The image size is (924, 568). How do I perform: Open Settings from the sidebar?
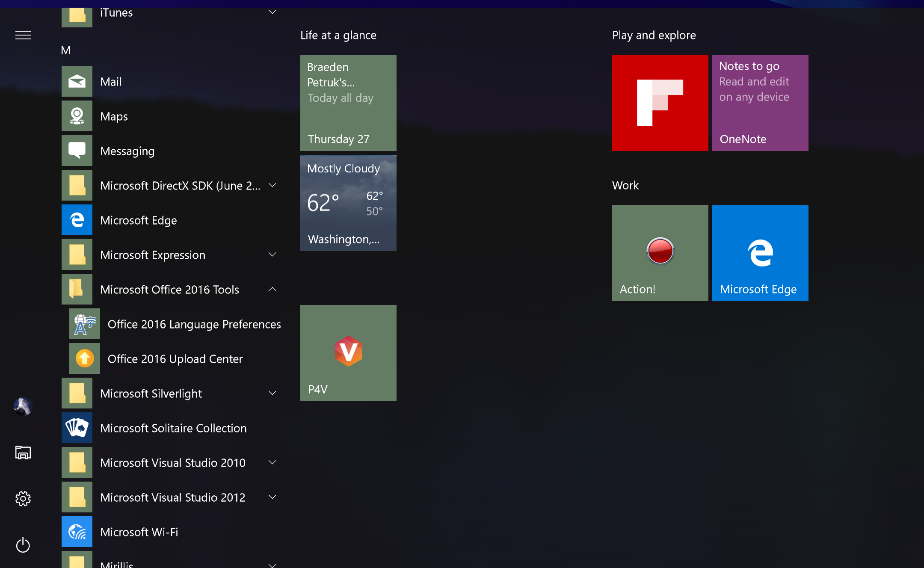pos(23,498)
